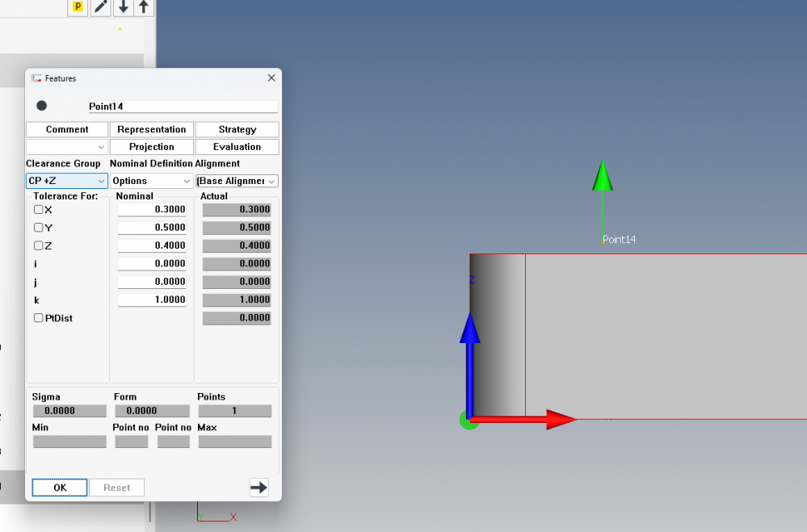Click the nominal k value field
Image resolution: width=807 pixels, height=532 pixels.
tap(152, 300)
